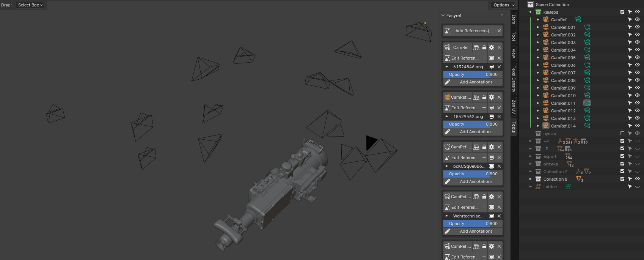Click plus icon beside Edit Reference above 61324846.png
The image size is (644, 260).
[484, 58]
